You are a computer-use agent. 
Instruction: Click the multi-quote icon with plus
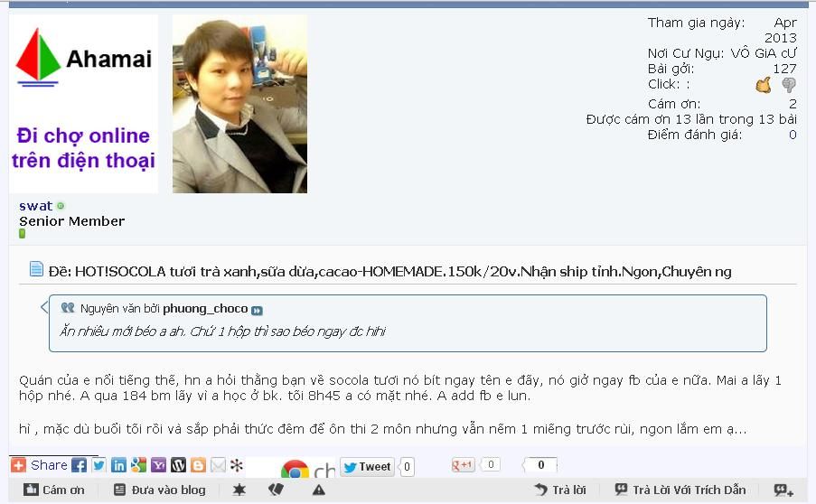(x=783, y=490)
